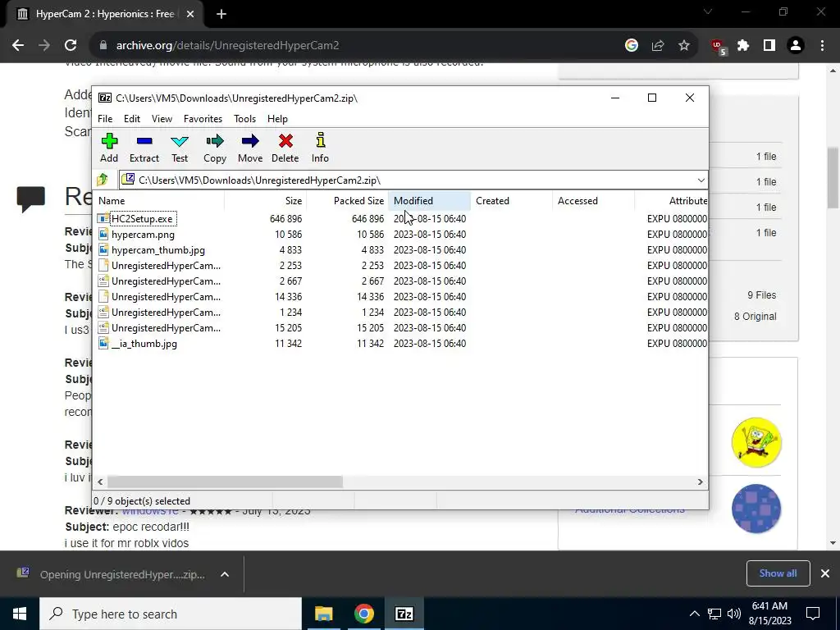Viewport: 840px width, 630px height.
Task: Bookmark this page with the star icon
Action: (x=684, y=46)
